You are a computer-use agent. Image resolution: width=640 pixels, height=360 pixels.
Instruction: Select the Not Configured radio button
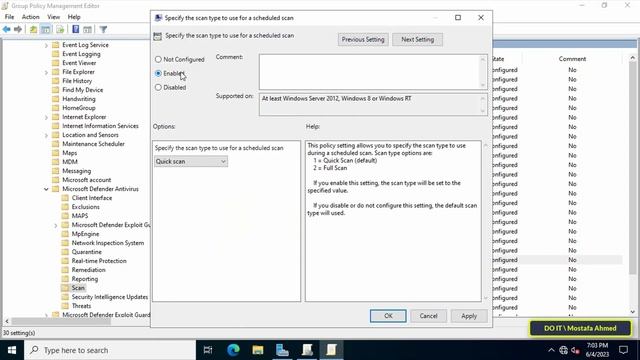158,60
